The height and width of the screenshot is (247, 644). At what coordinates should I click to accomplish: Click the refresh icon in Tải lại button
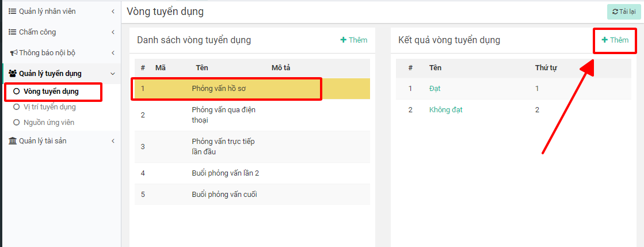coord(615,12)
